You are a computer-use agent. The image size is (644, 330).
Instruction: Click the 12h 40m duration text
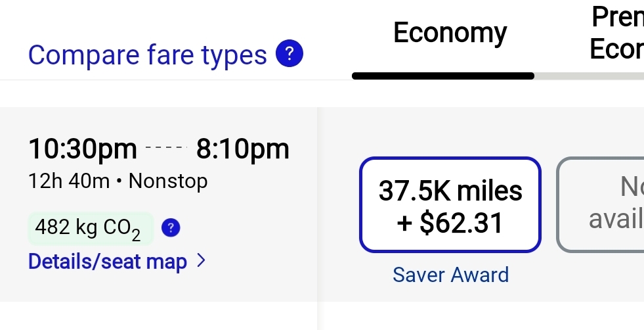(x=68, y=181)
